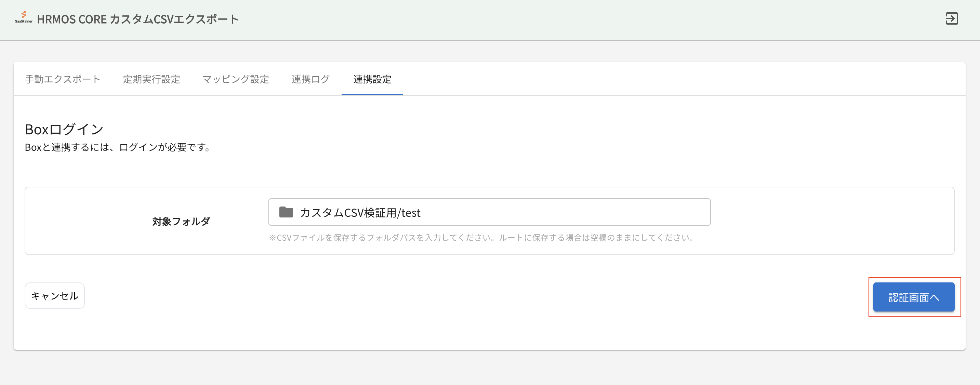Click the Boxログイン heading

(x=64, y=129)
